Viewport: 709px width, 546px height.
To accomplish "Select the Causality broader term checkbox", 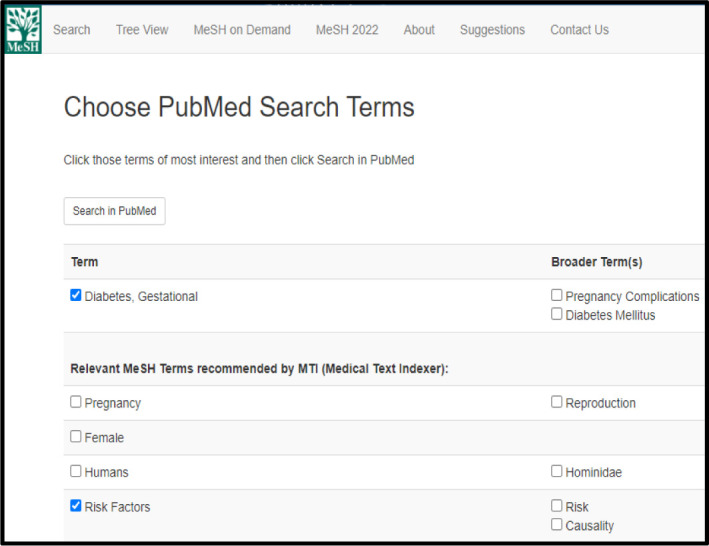I will point(557,524).
